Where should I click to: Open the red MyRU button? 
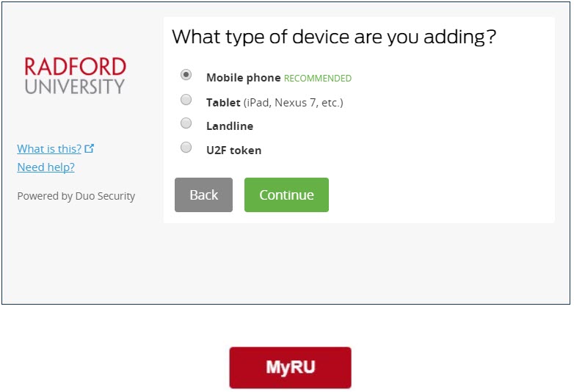290,367
